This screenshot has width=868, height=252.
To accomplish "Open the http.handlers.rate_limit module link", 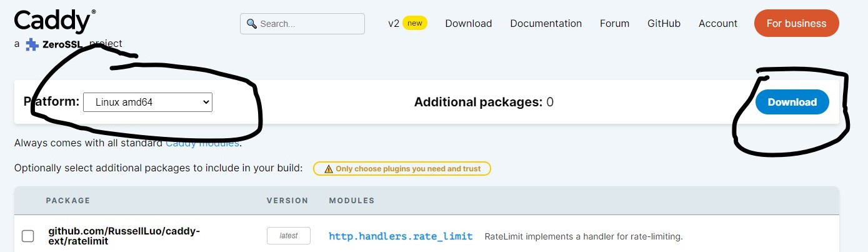I will point(401,236).
